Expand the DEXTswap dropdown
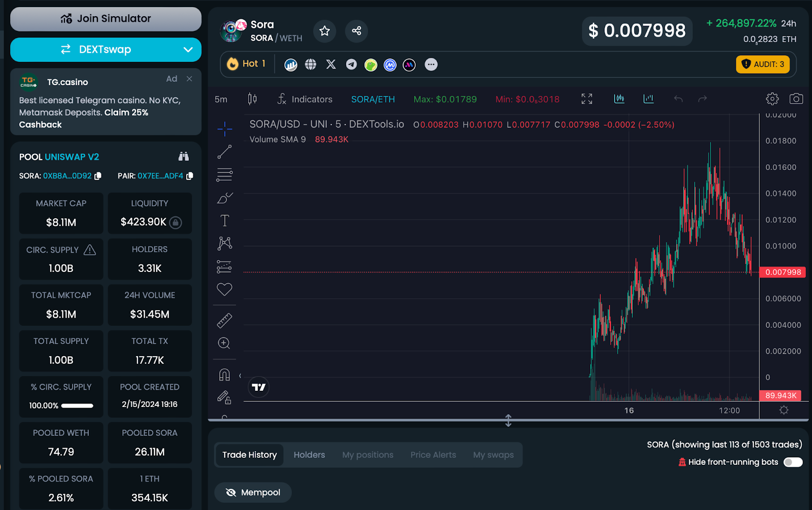Image resolution: width=812 pixels, height=510 pixels. click(x=188, y=50)
